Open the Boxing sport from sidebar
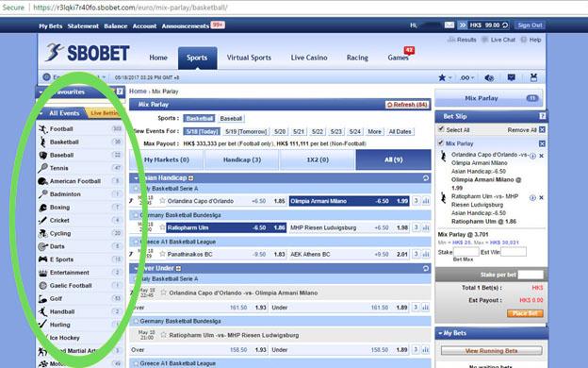Screen dimensions: 588x368 59,208
